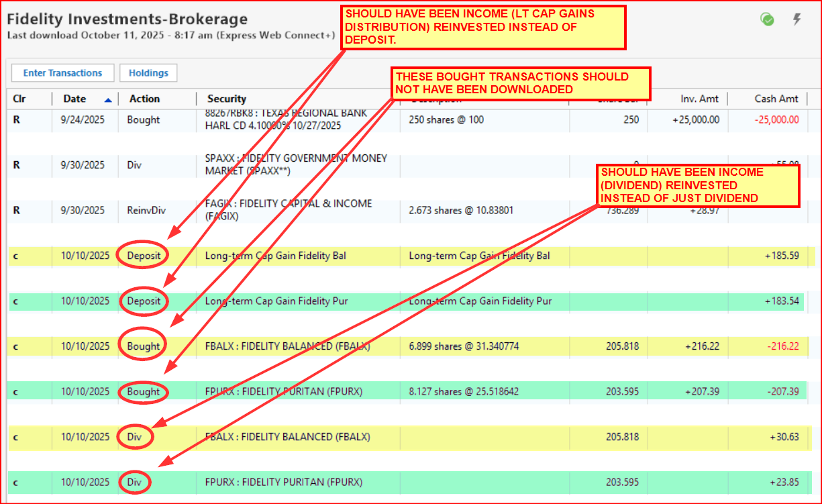Viewport: 822px width, 504px height.
Task: Click Long-term Cap Gain Fidelity Bal security cell
Action: click(x=275, y=256)
